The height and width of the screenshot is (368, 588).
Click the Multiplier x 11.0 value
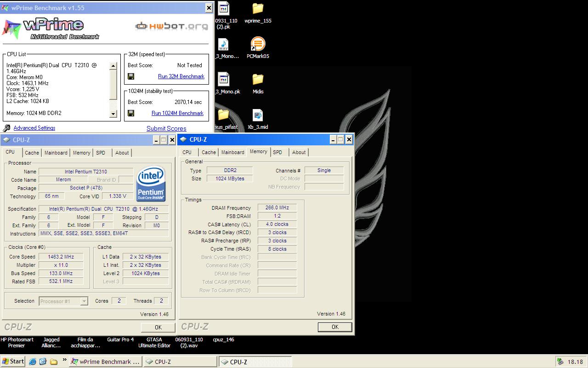61,265
